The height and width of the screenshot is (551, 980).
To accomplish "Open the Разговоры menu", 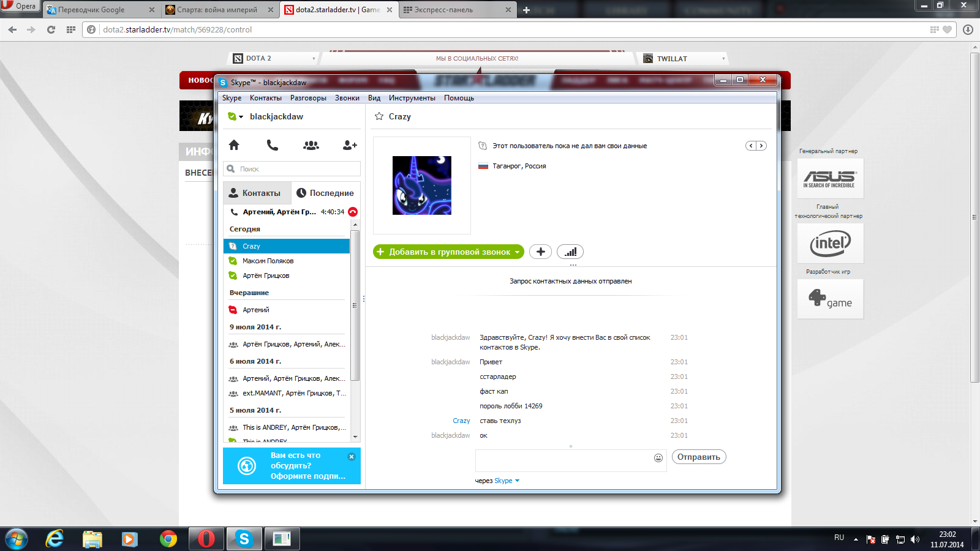I will 308,98.
